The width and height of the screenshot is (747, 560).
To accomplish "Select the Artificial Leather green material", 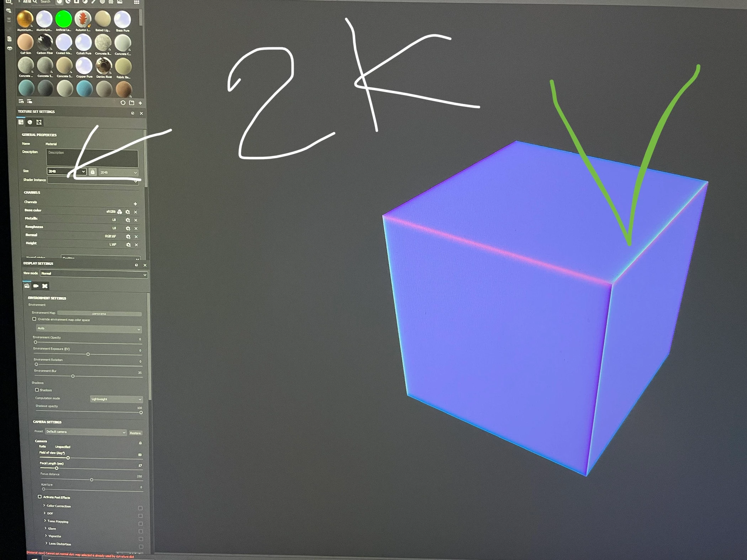I will click(x=64, y=19).
